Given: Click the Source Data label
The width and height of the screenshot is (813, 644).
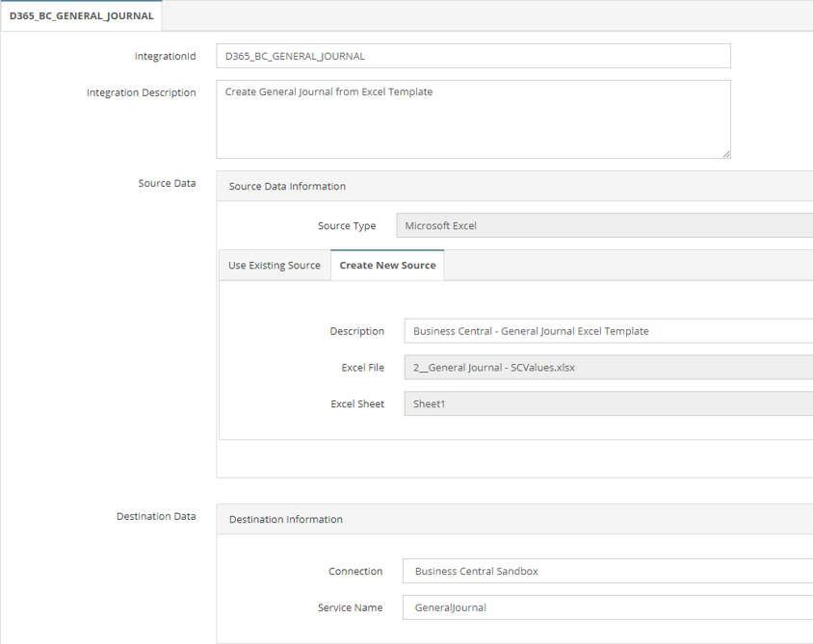Looking at the screenshot, I should pyautogui.click(x=168, y=183).
